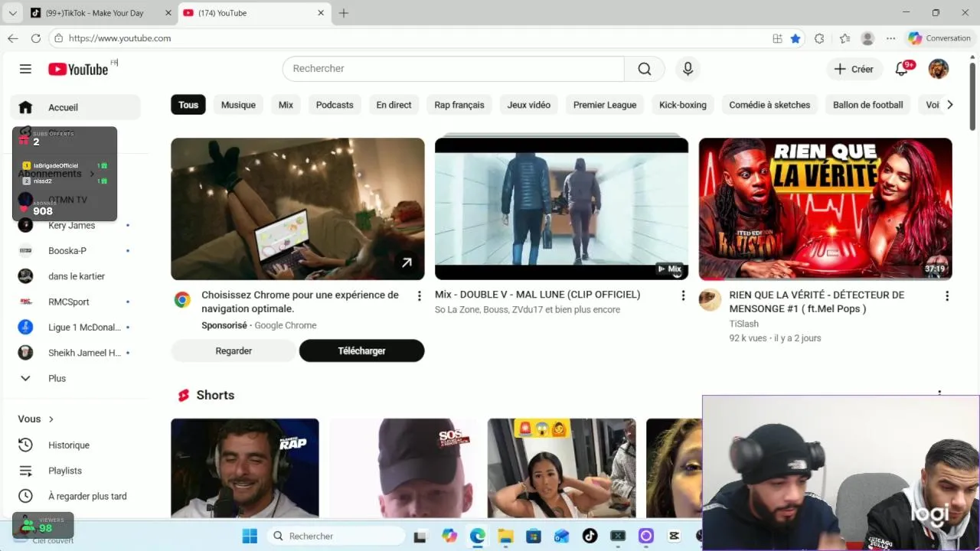This screenshot has height=551, width=980.
Task: Close the TikTok tab
Action: [x=168, y=13]
